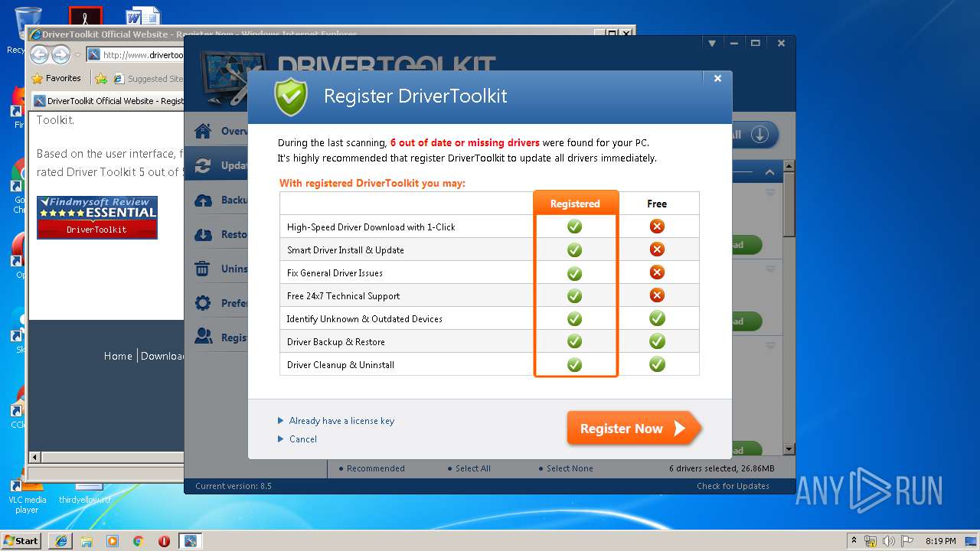Click the Registered checkmark for High-Speed Driver Download
This screenshot has width=980, height=551.
point(574,227)
